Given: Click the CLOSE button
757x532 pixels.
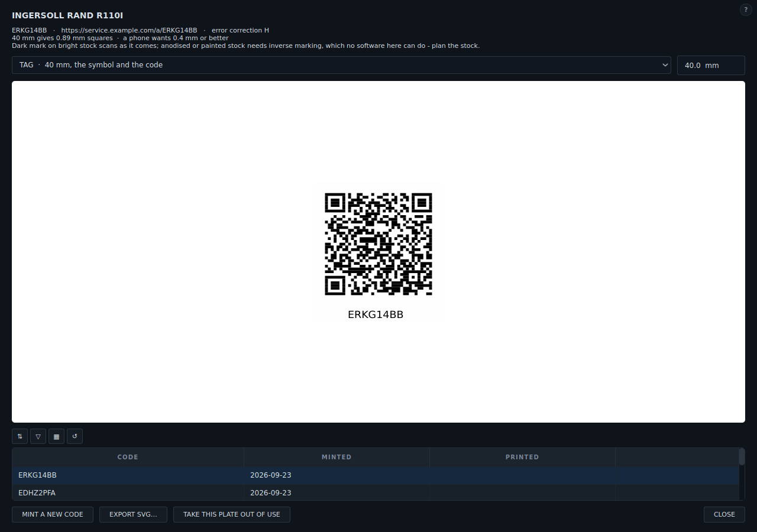Looking at the screenshot, I should 724,514.
